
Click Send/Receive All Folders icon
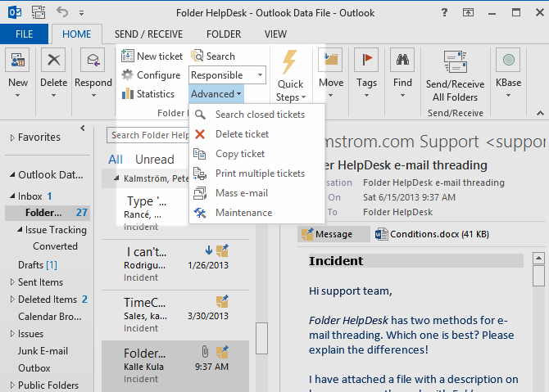pos(455,62)
